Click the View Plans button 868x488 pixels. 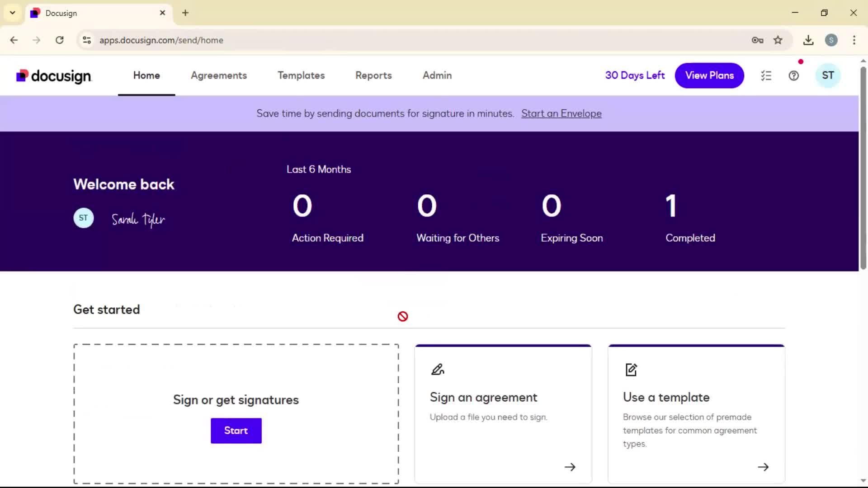709,75
